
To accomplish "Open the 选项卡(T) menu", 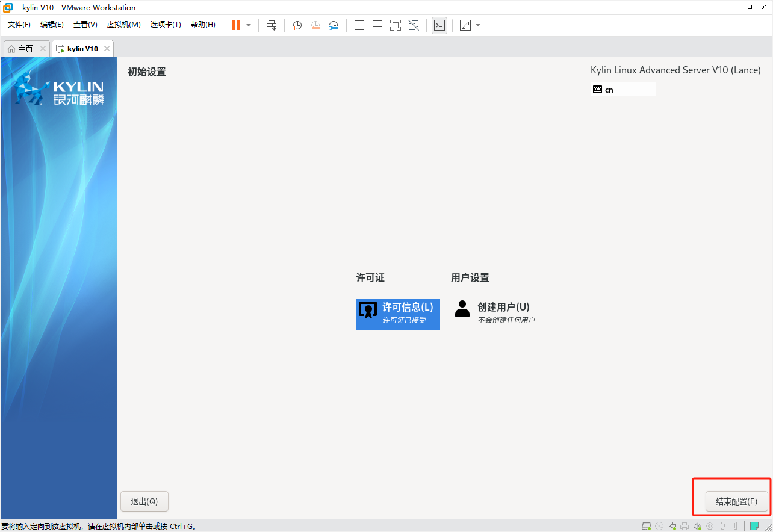I will click(166, 25).
